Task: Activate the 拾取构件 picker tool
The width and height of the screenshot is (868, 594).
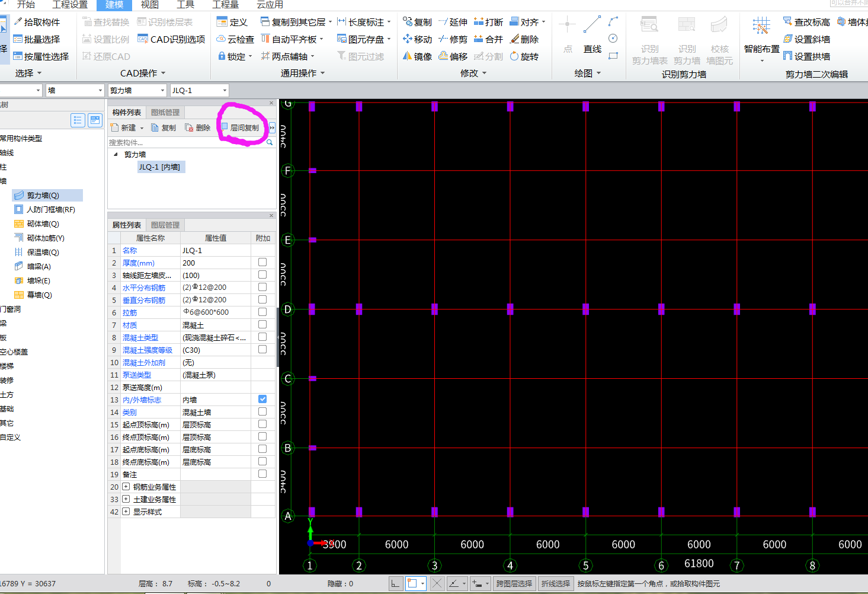Action: [x=37, y=22]
